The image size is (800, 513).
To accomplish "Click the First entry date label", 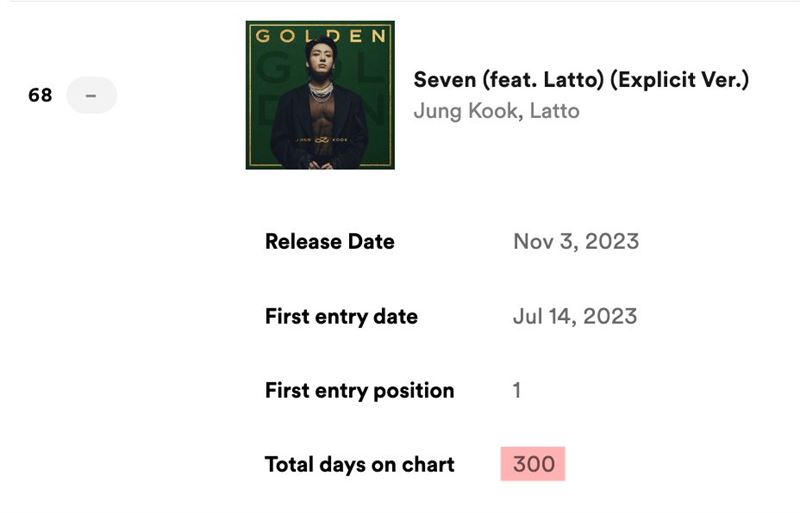I will click(341, 316).
